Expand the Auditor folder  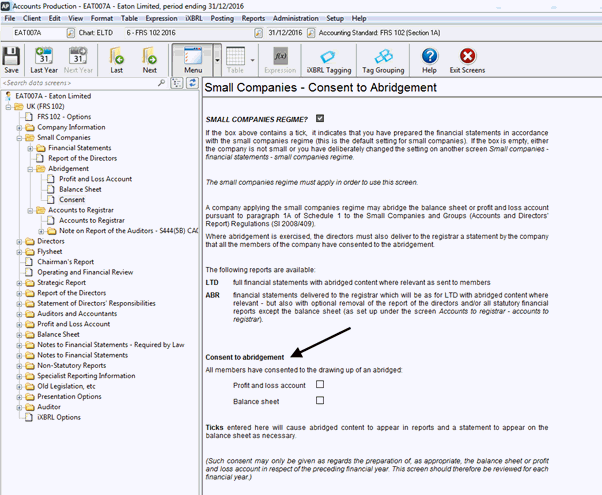[x=19, y=407]
